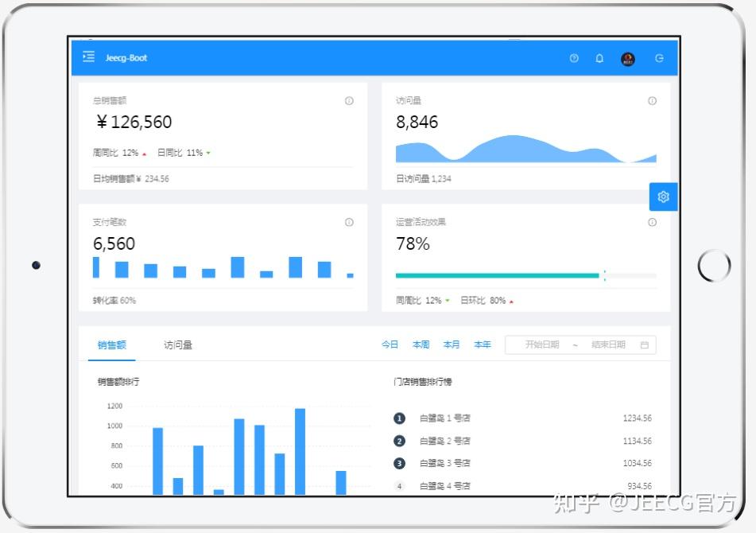Open notifications via the bell icon
Screen dimensions: 756x533
click(x=599, y=58)
